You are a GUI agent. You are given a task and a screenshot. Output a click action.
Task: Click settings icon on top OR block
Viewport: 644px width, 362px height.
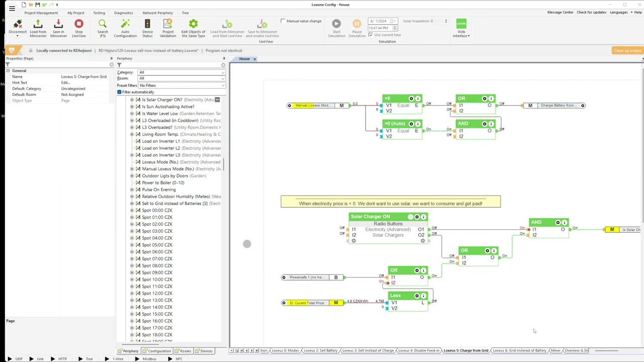485,99
